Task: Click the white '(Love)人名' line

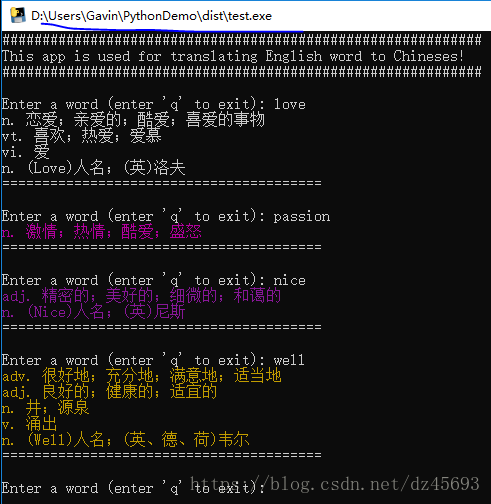Action: [93, 168]
